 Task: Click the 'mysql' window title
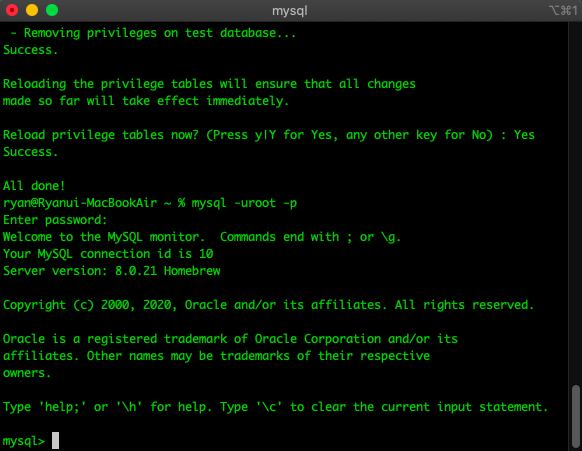290,11
